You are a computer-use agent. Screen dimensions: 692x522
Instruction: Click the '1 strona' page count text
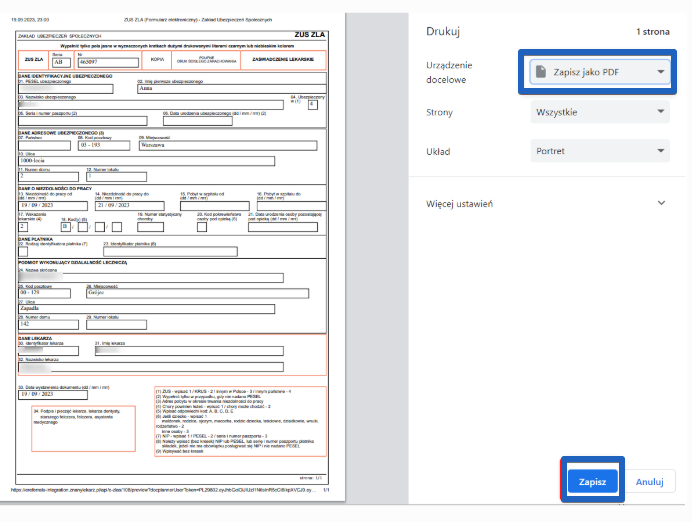(653, 32)
